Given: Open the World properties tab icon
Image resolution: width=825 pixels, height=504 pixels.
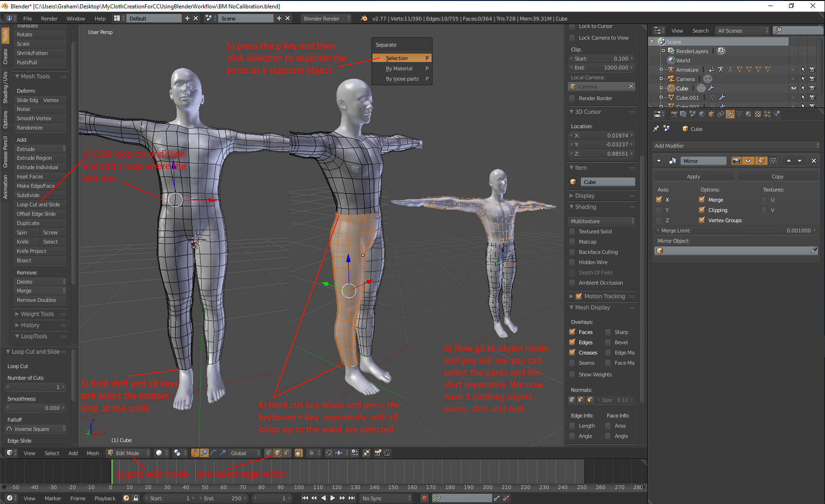Looking at the screenshot, I should pyautogui.click(x=702, y=114).
